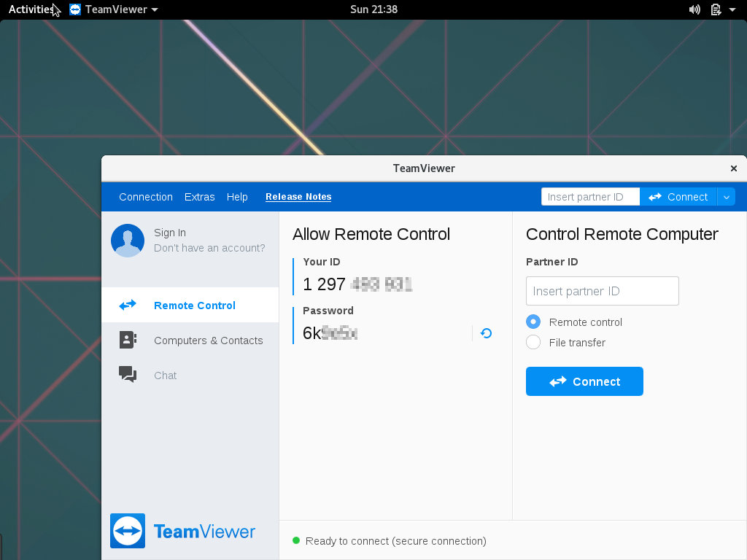
Task: Click the blurred Password value
Action: point(330,332)
